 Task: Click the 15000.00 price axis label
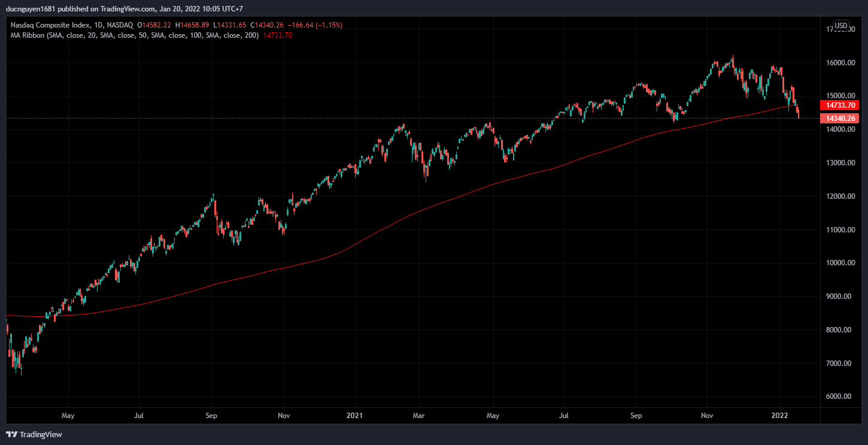coord(839,96)
